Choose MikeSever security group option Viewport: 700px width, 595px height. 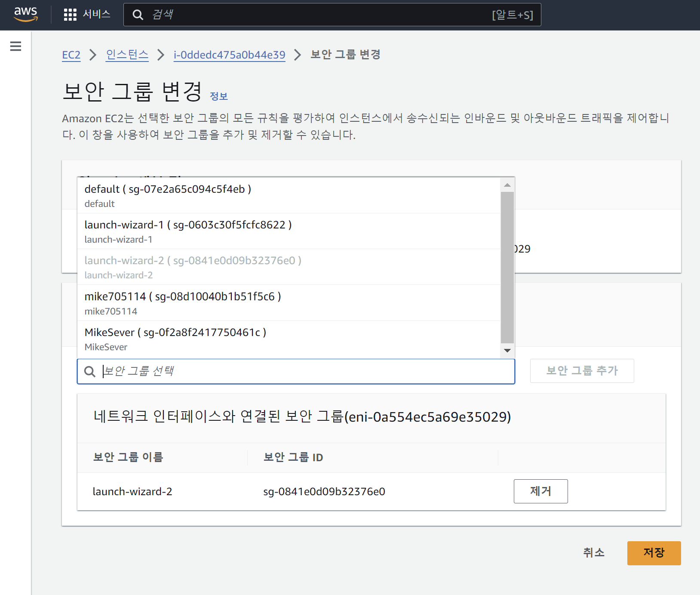(x=289, y=339)
